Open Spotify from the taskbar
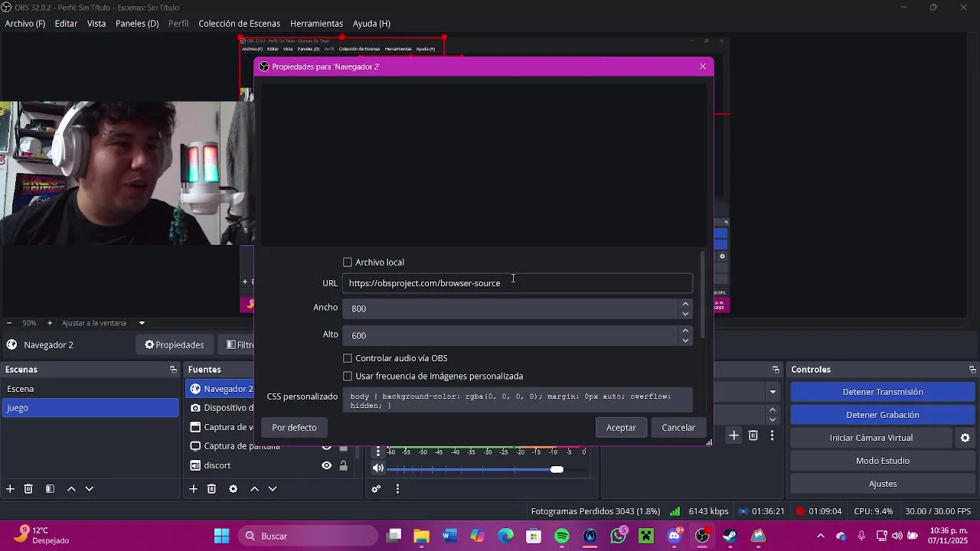 (562, 536)
